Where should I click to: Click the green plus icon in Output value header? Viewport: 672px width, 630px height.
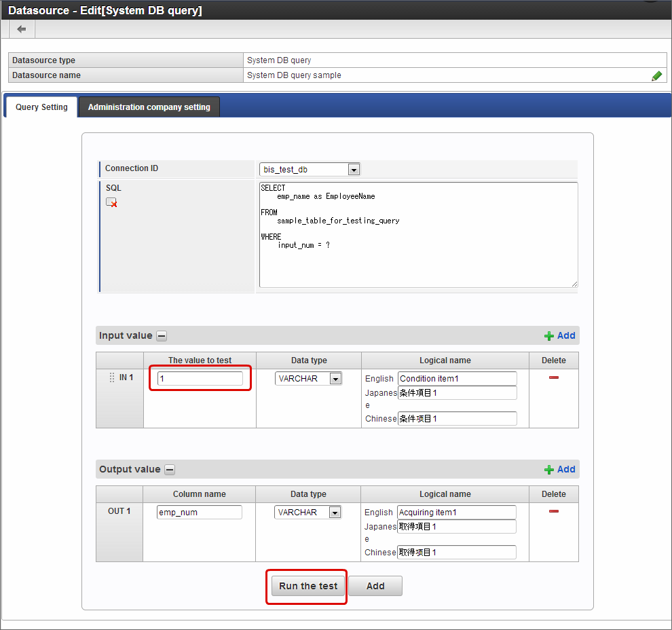[x=548, y=470]
